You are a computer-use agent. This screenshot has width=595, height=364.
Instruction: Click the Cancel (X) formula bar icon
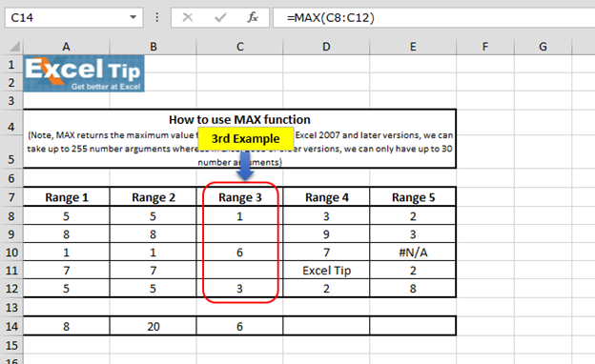(188, 17)
